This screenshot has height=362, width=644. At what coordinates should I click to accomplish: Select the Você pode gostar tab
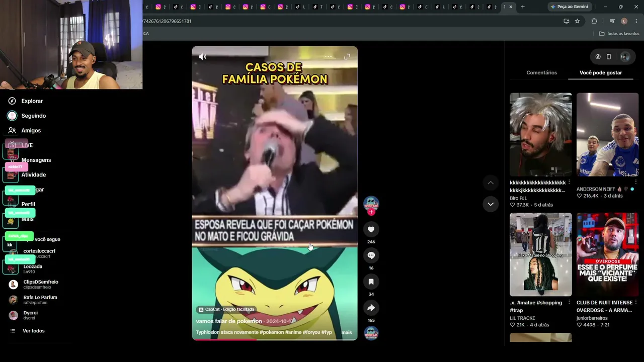coord(601,73)
